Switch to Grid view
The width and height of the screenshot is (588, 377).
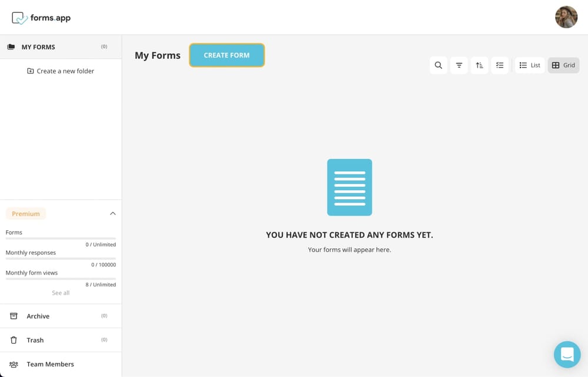(563, 65)
